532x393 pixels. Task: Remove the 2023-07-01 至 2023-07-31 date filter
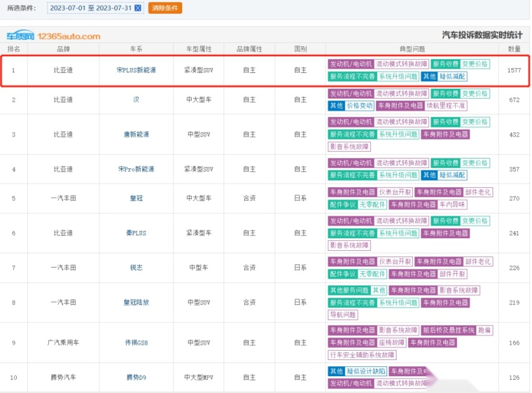[138, 8]
